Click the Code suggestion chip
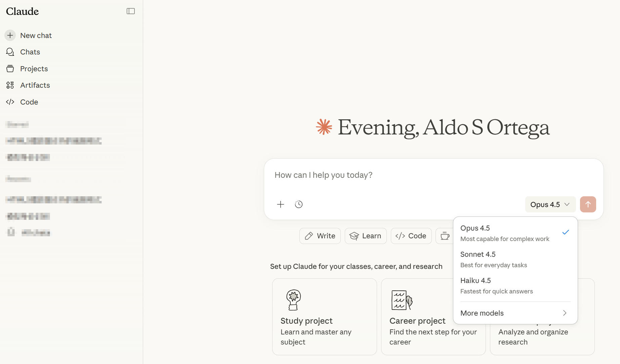 (411, 236)
